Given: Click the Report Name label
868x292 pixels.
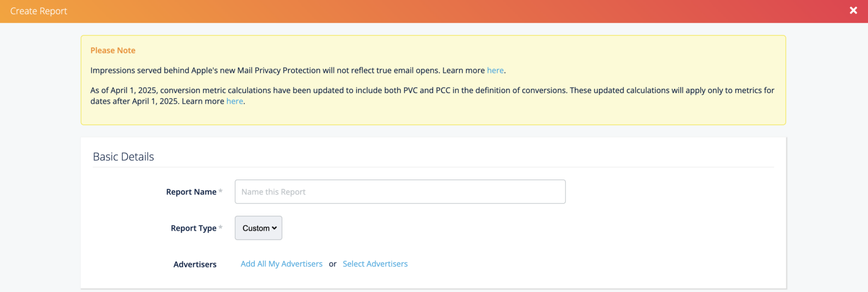Looking at the screenshot, I should click(x=191, y=192).
